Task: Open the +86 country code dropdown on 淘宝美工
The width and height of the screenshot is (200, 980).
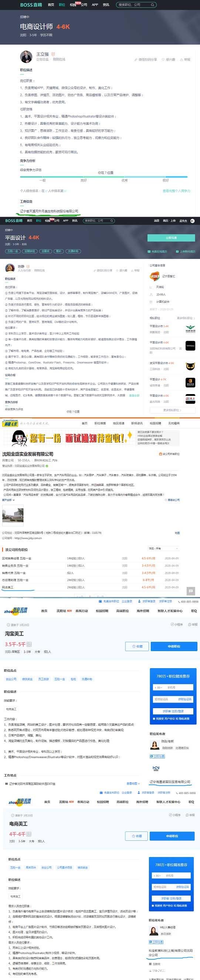Action: pyautogui.click(x=159, y=687)
